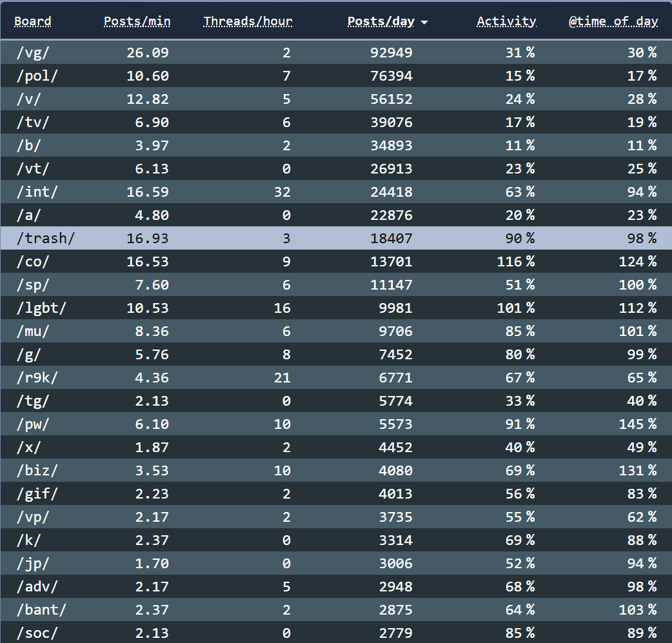Click the /soc/ board name
672x643 pixels.
[x=37, y=633]
